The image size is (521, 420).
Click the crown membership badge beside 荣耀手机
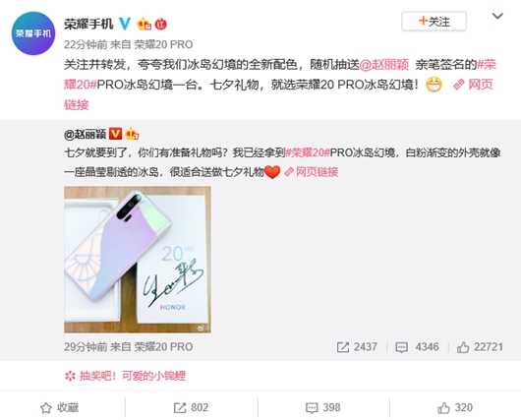pyautogui.click(x=145, y=24)
